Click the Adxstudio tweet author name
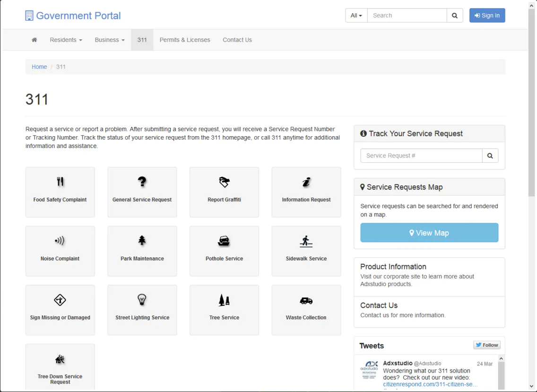The image size is (537, 392). [398, 363]
